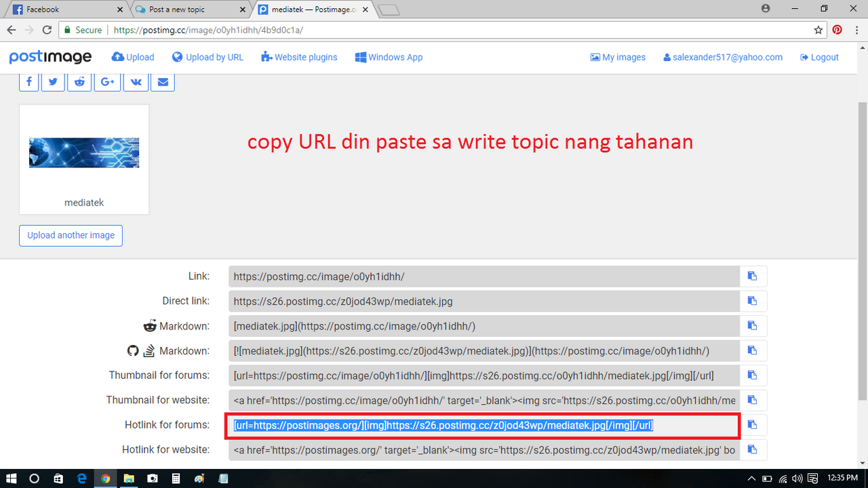Open Calculator from the taskbar
The width and height of the screenshot is (868, 488).
coord(176,479)
